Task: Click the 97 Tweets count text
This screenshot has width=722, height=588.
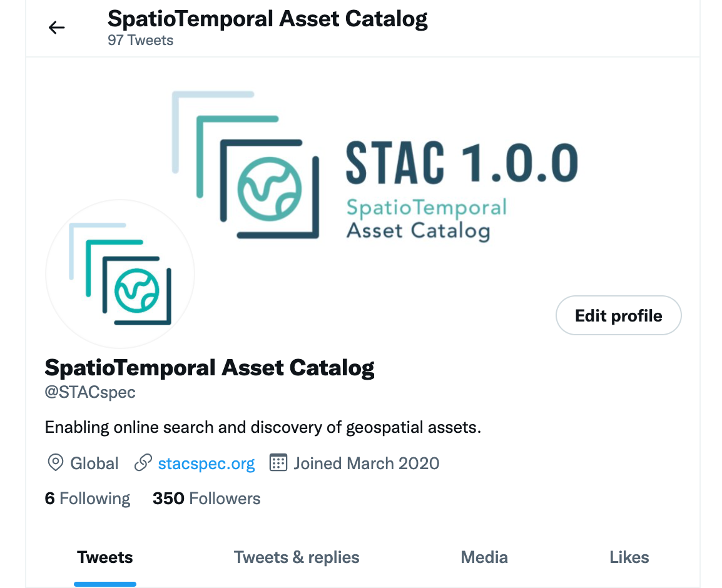Action: pos(140,41)
